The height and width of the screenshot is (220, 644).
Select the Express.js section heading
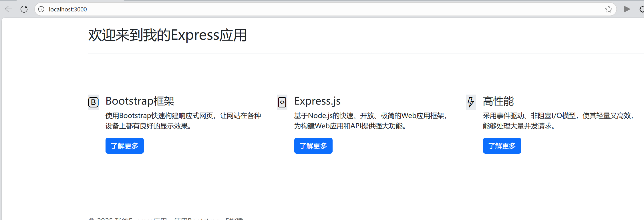tap(317, 101)
